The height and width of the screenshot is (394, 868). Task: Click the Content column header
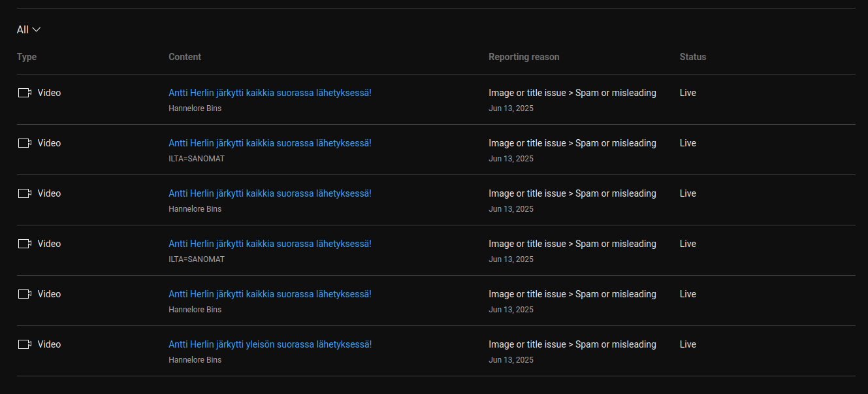pyautogui.click(x=185, y=57)
